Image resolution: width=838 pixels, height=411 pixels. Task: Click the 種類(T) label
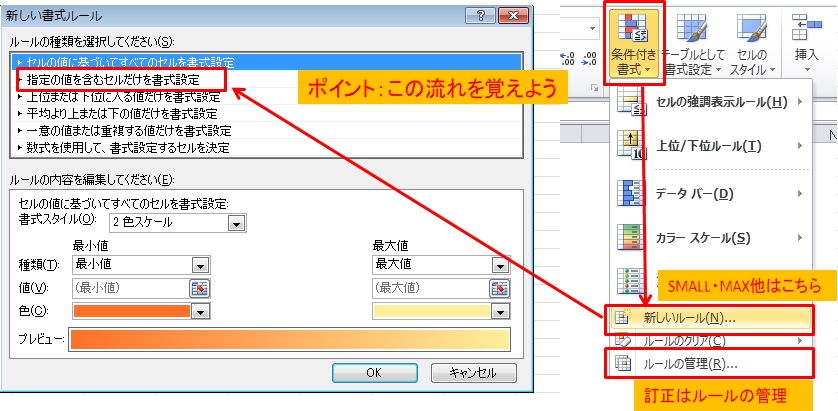38,265
